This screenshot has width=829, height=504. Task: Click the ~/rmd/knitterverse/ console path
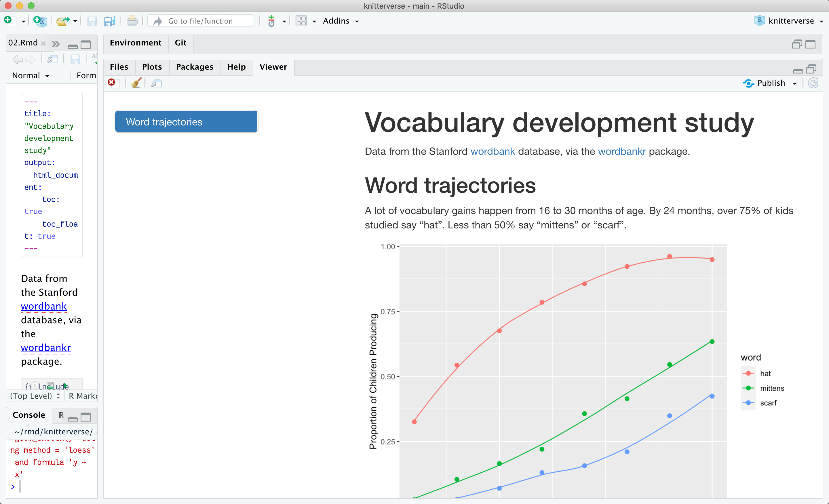pos(54,432)
